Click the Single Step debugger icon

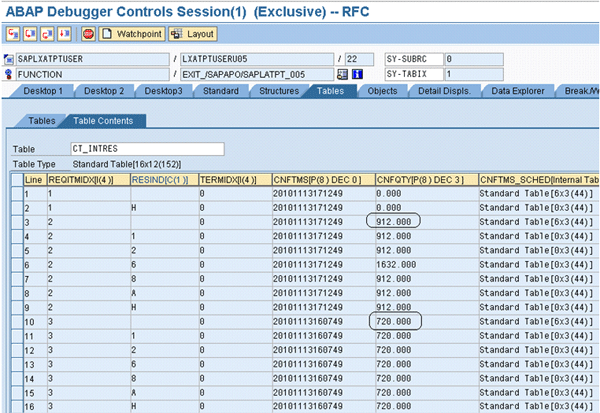click(x=11, y=33)
